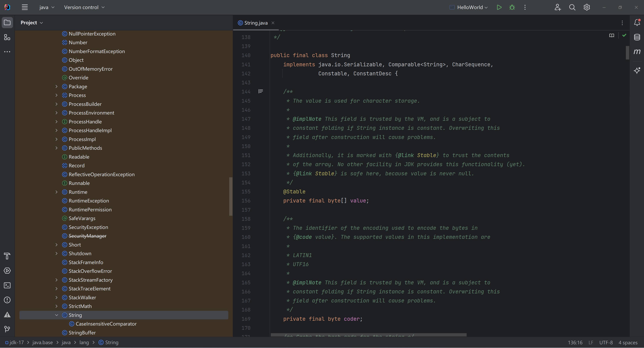Viewport: 644px width, 348px height.
Task: Expand the Package tree node
Action: (x=57, y=86)
